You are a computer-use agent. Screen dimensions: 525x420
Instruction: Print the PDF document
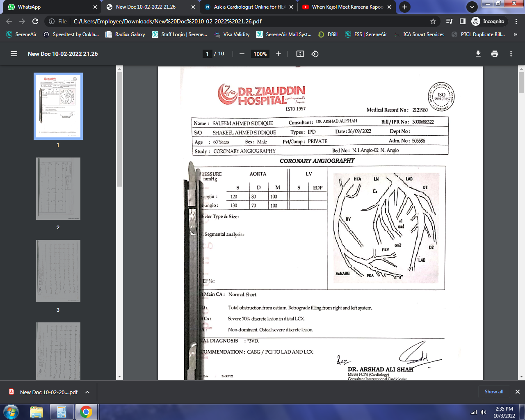point(495,54)
